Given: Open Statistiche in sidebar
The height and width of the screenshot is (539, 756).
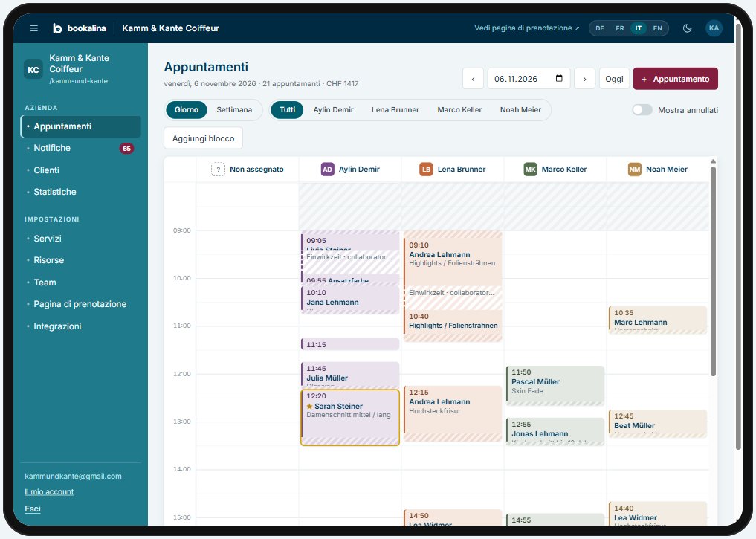Looking at the screenshot, I should (x=81, y=192).
